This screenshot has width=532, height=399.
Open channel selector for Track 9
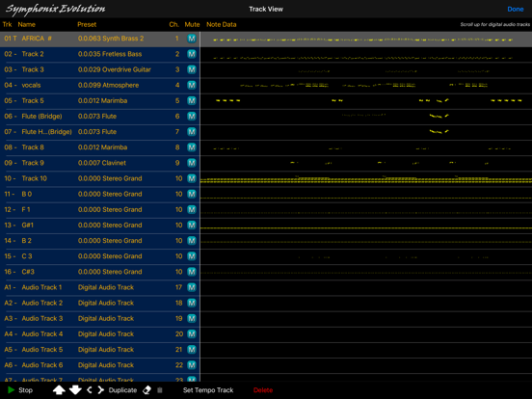tap(177, 163)
